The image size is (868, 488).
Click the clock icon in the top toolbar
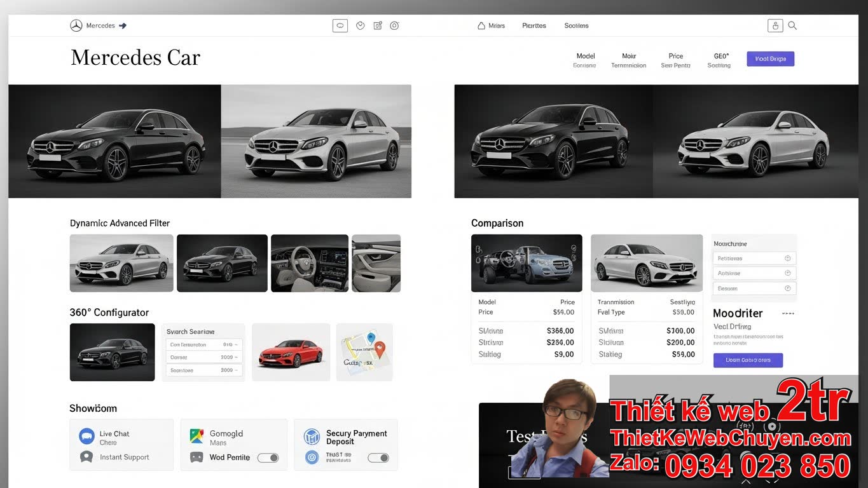click(360, 25)
